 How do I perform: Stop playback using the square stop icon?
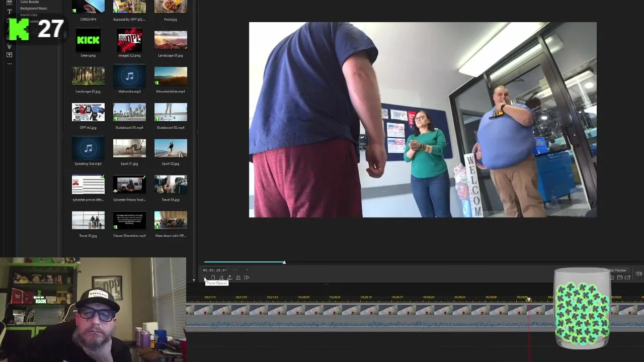click(213, 278)
